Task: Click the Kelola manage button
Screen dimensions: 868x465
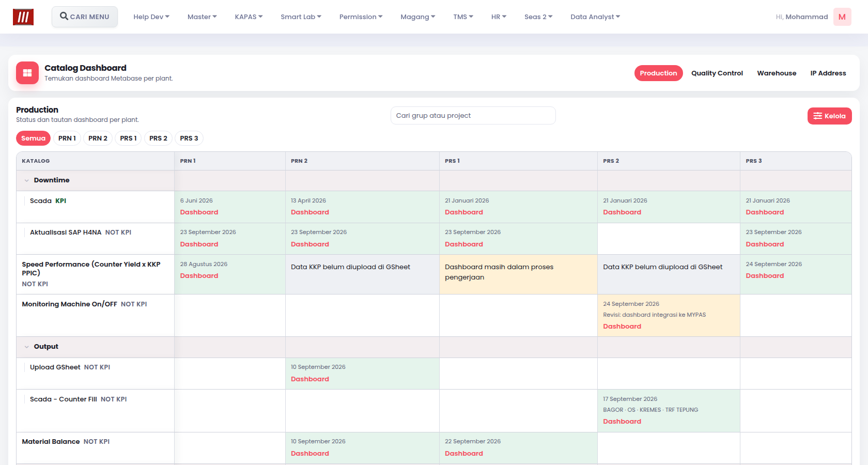Action: coord(829,116)
